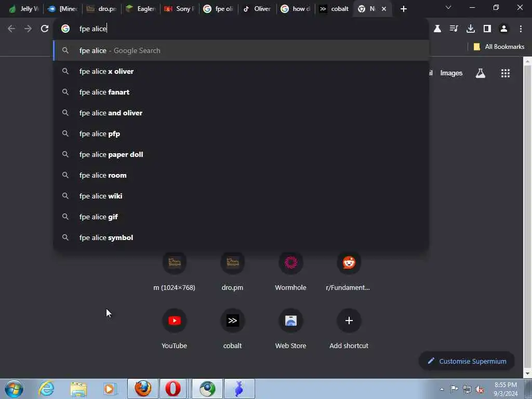The image size is (532, 399).
Task: Open the cobalt shortcut tile
Action: point(232,328)
